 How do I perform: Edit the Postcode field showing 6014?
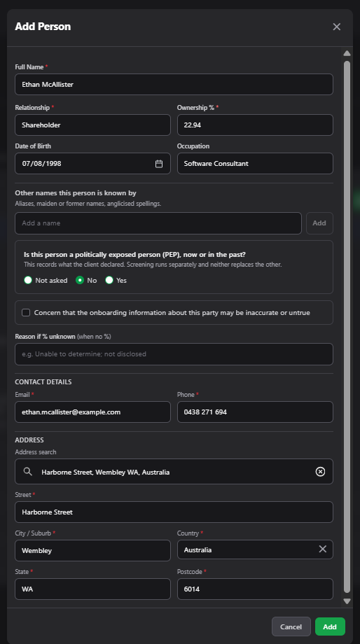pyautogui.click(x=255, y=589)
